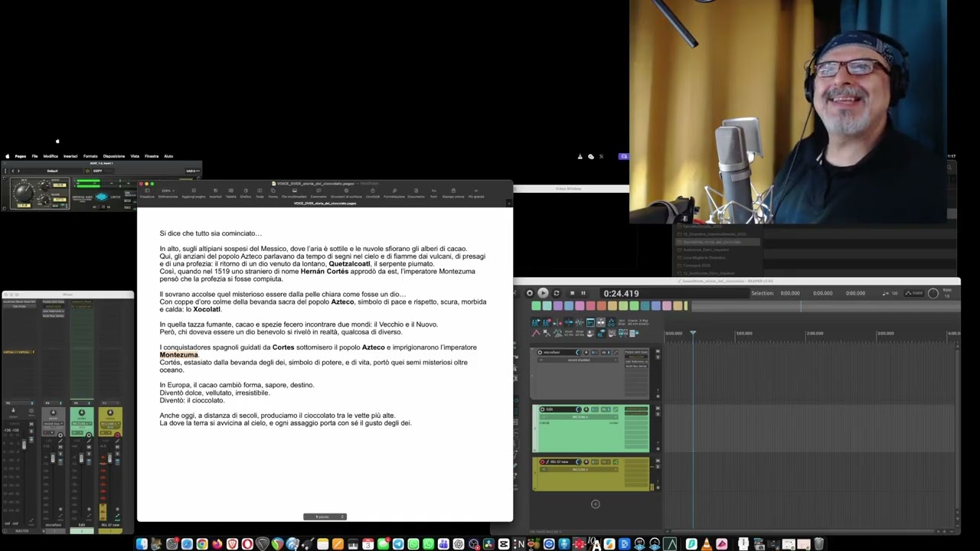Click the Reaper transport record button
The width and height of the screenshot is (980, 551).
coord(530,293)
